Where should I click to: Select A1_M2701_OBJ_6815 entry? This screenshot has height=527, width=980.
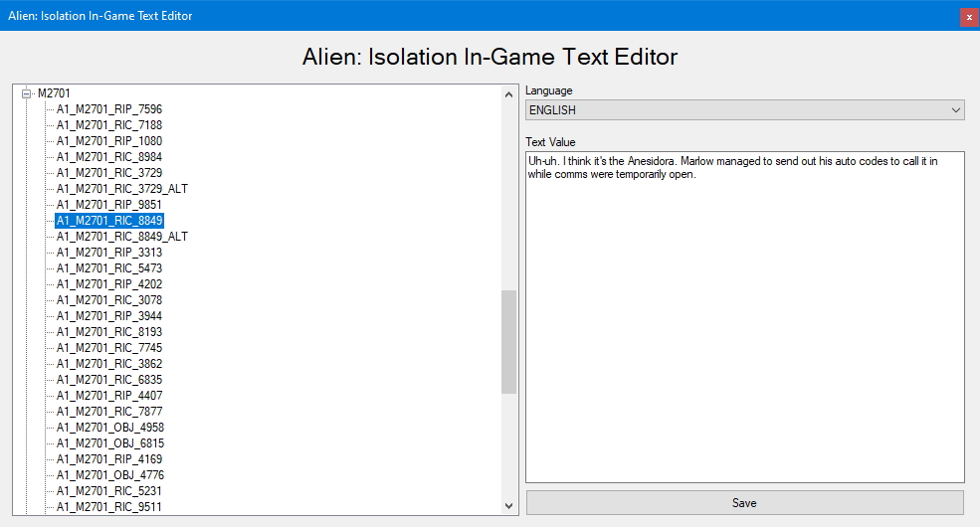[110, 443]
